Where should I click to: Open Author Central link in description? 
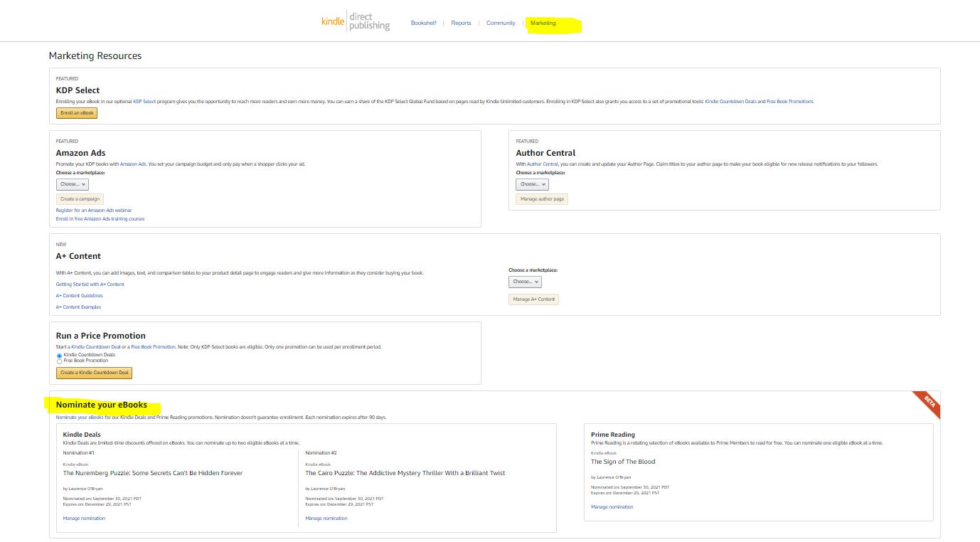(543, 164)
